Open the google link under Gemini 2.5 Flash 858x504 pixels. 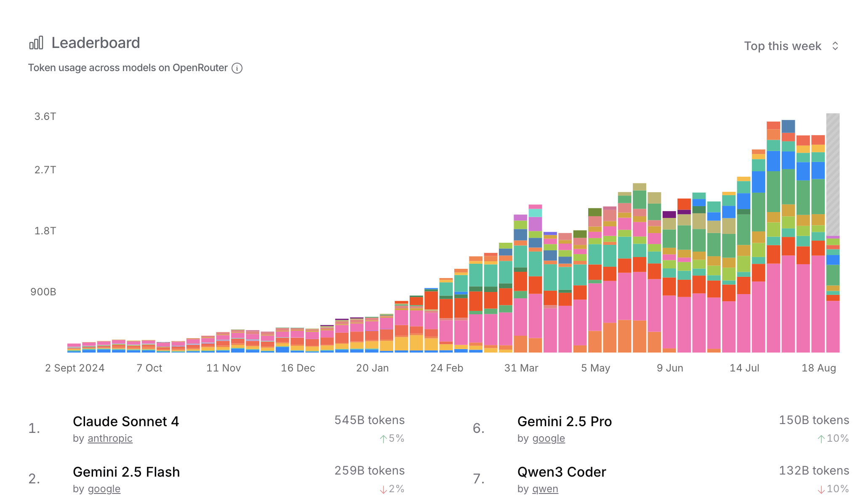[x=104, y=489]
